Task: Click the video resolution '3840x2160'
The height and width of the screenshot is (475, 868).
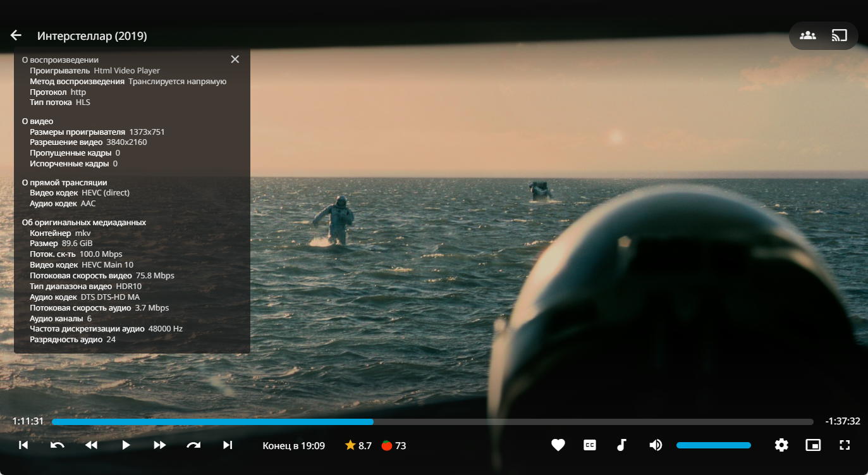Action: pyautogui.click(x=127, y=142)
